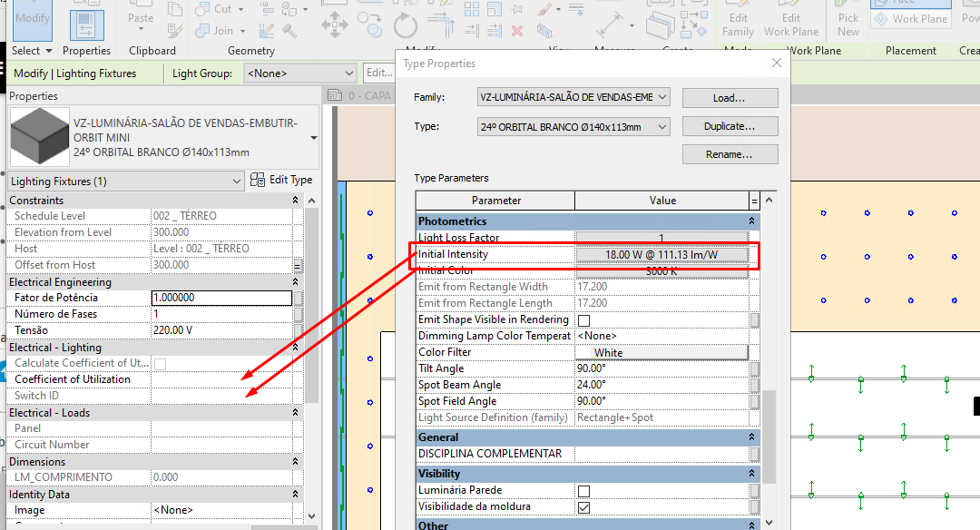This screenshot has height=530, width=980.
Task: Collapse the Electrical Engineering section
Action: pos(295,282)
